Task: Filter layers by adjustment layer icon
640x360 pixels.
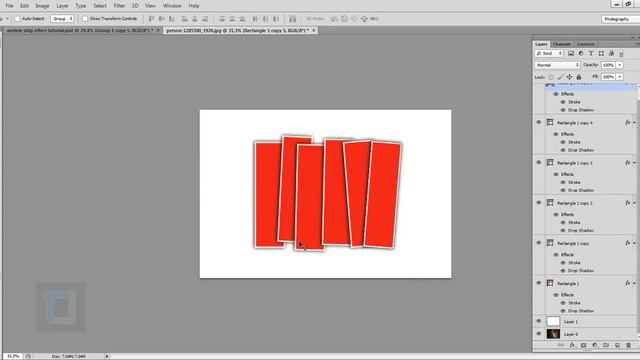Action: pos(581,53)
